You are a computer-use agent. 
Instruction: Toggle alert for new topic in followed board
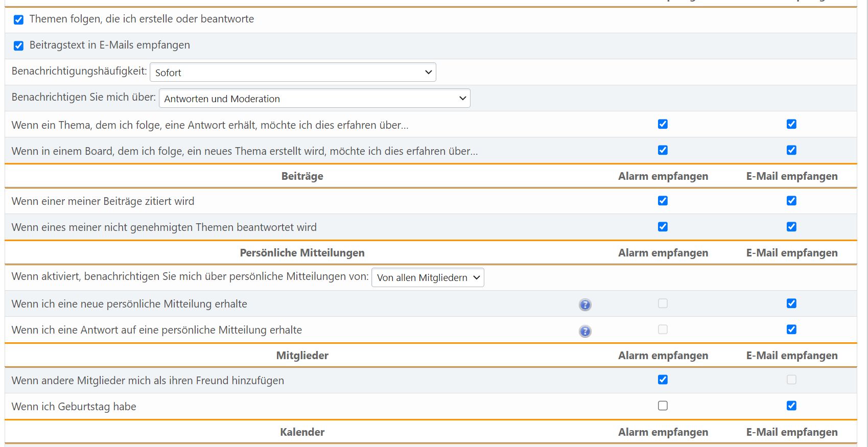663,150
